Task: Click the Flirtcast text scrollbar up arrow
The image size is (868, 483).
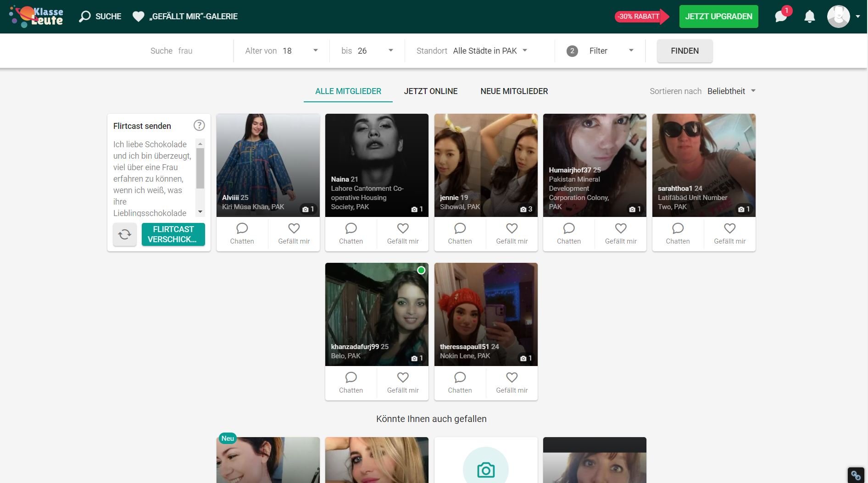Action: (x=200, y=144)
